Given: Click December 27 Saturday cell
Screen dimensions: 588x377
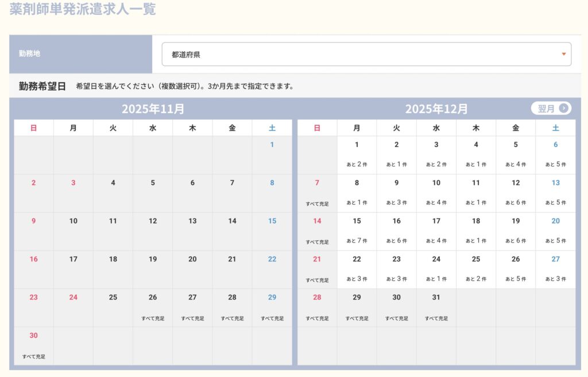Looking at the screenshot, I should [555, 269].
